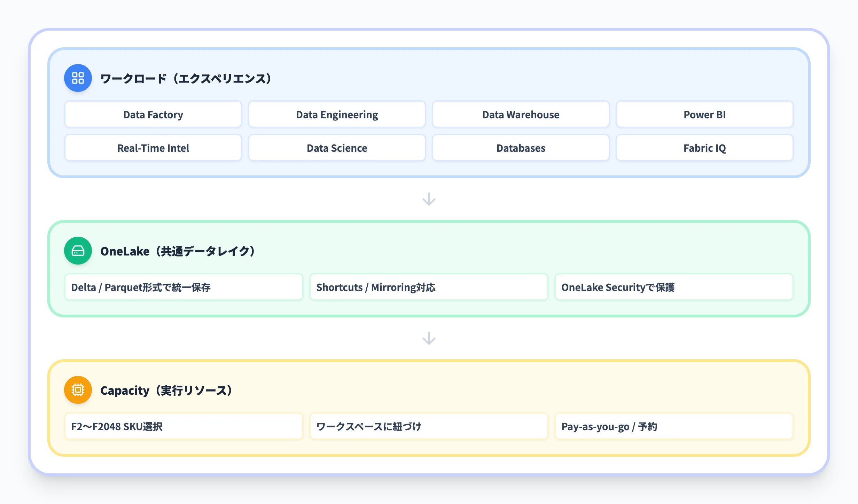Click the green OneLake drive icon

click(77, 251)
